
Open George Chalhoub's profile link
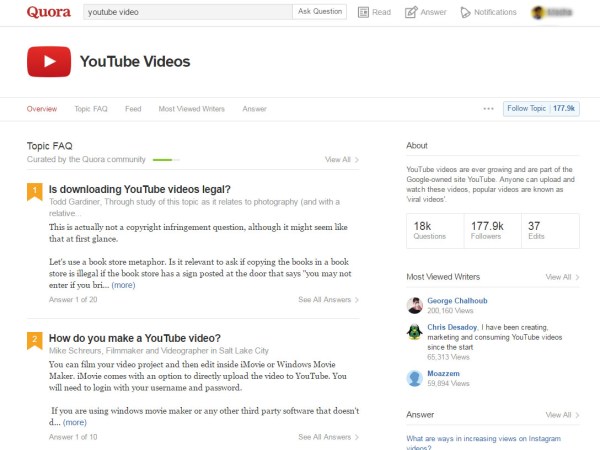[x=457, y=301]
